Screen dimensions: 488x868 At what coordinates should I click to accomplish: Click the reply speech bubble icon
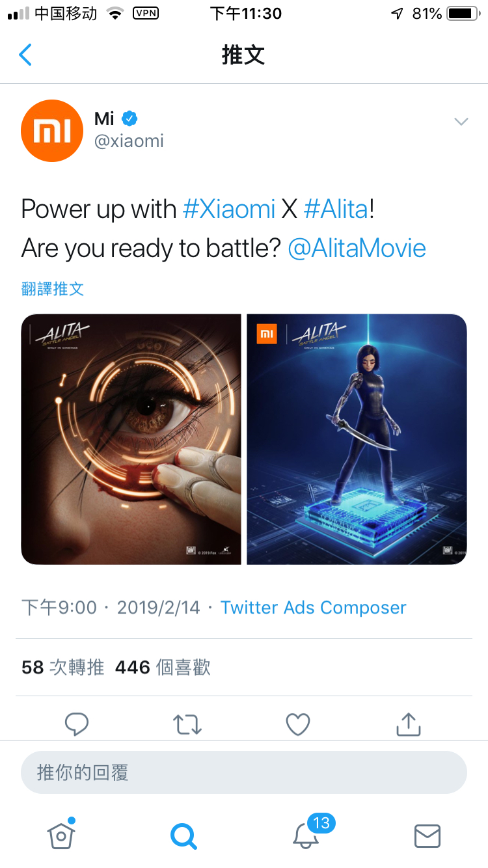pos(77,724)
